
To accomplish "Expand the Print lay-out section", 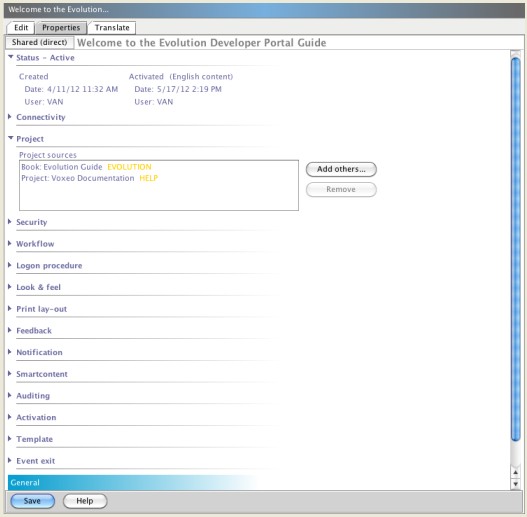I will coord(10,308).
